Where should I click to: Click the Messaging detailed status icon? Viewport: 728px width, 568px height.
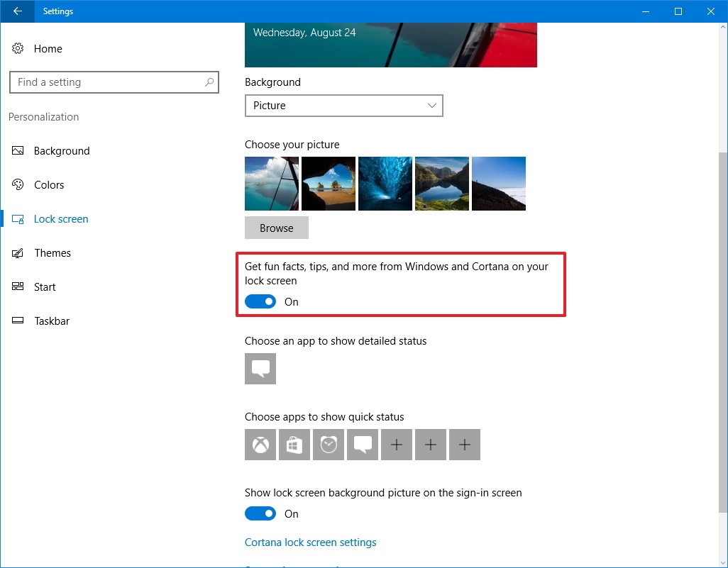pos(260,369)
